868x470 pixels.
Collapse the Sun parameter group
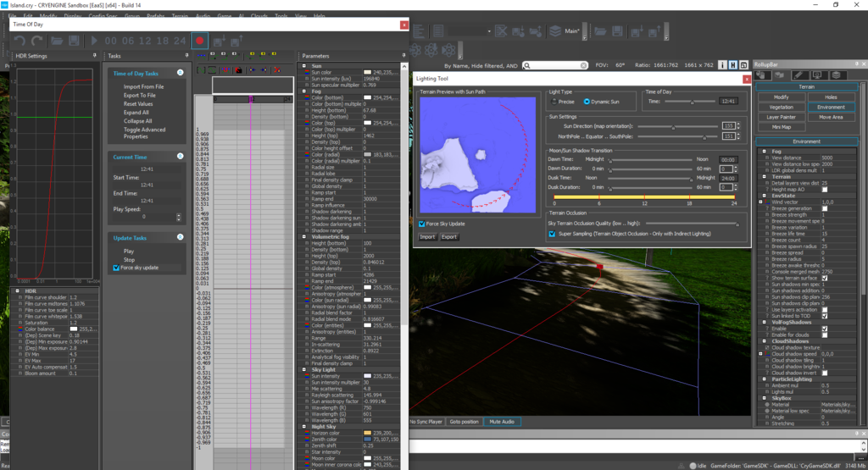pyautogui.click(x=306, y=65)
